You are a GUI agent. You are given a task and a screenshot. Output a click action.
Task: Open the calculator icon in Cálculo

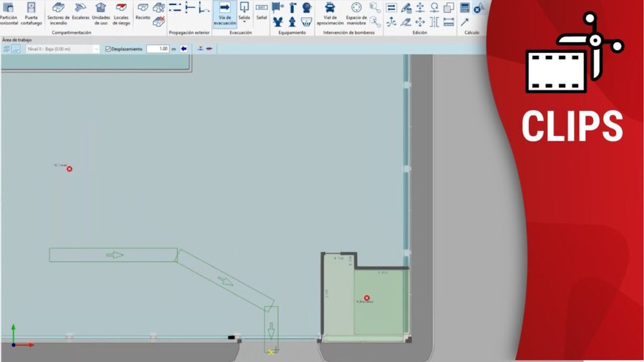[x=465, y=8]
